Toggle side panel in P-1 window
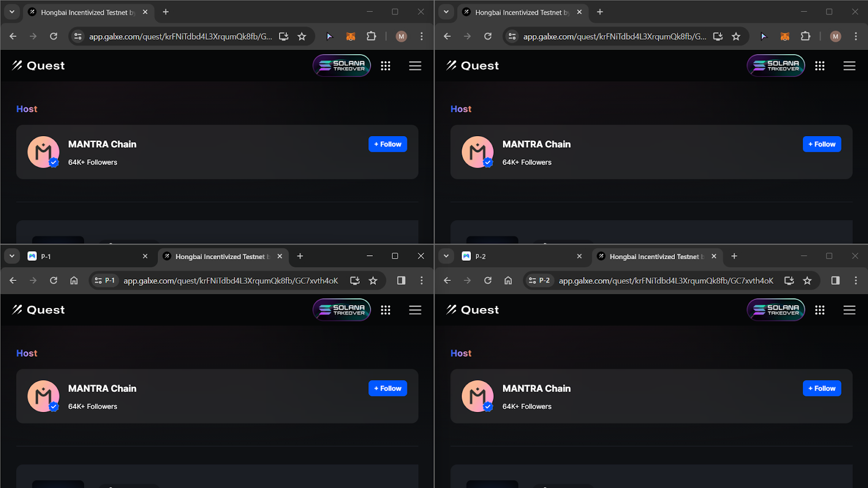This screenshot has width=868, height=488. pos(401,280)
